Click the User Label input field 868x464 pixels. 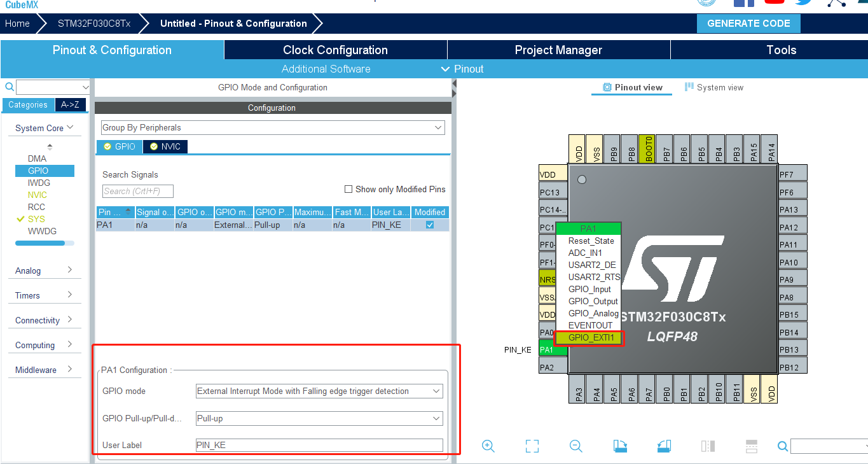[x=319, y=445]
